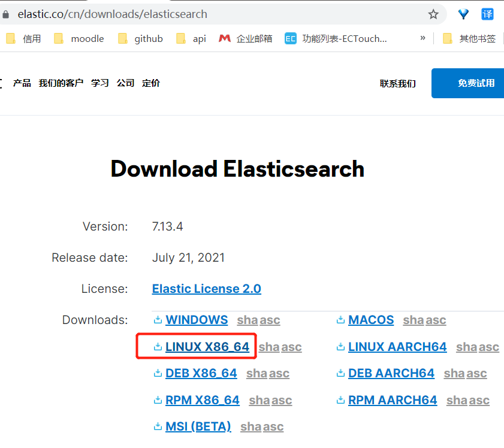Open the asc link for RPM X86_64
504x448 pixels.
(x=282, y=401)
